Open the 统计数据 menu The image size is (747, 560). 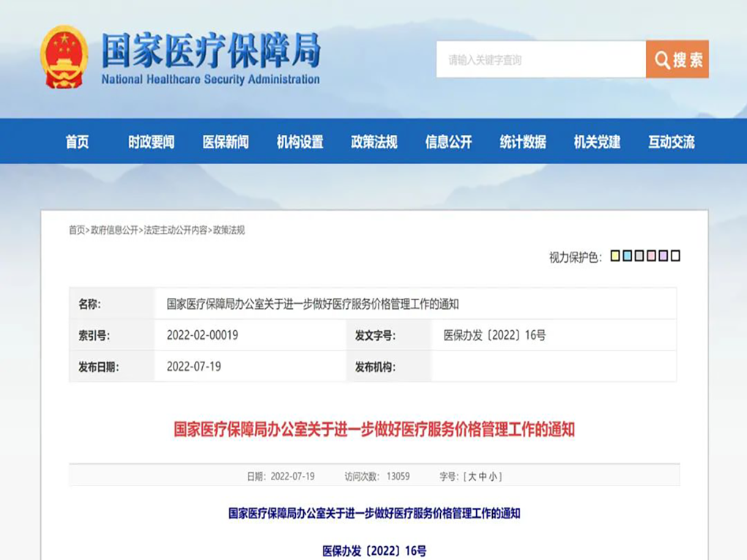coord(523,141)
